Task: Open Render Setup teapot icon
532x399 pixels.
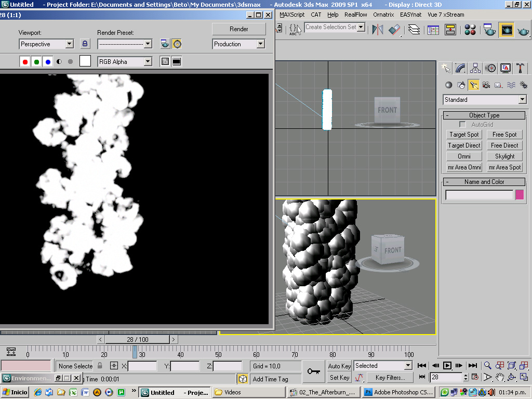Action: click(489, 30)
